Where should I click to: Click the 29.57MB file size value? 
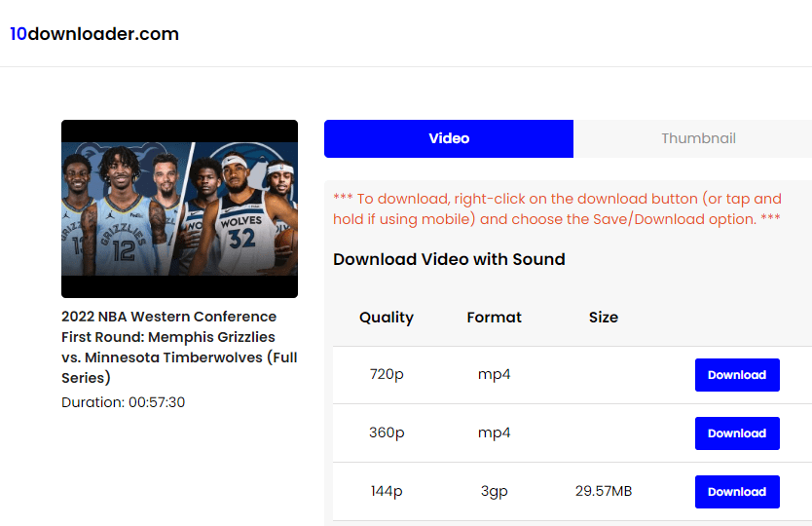tap(603, 492)
